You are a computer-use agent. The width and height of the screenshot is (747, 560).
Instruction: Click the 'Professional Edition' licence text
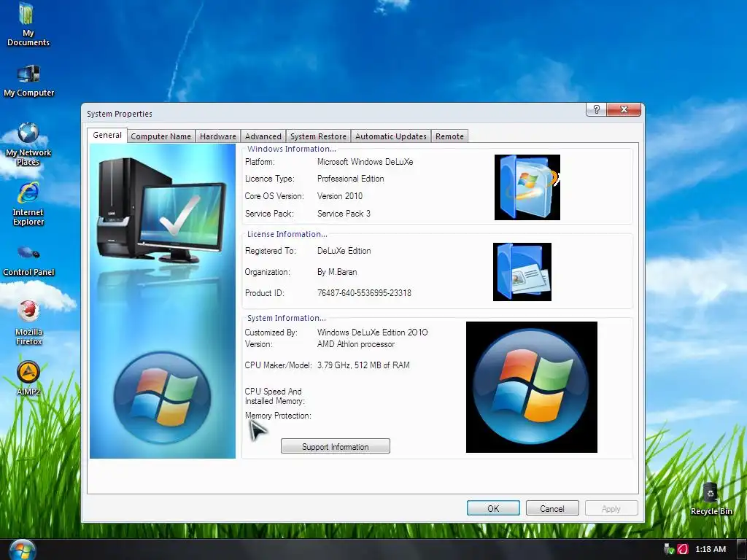point(351,179)
